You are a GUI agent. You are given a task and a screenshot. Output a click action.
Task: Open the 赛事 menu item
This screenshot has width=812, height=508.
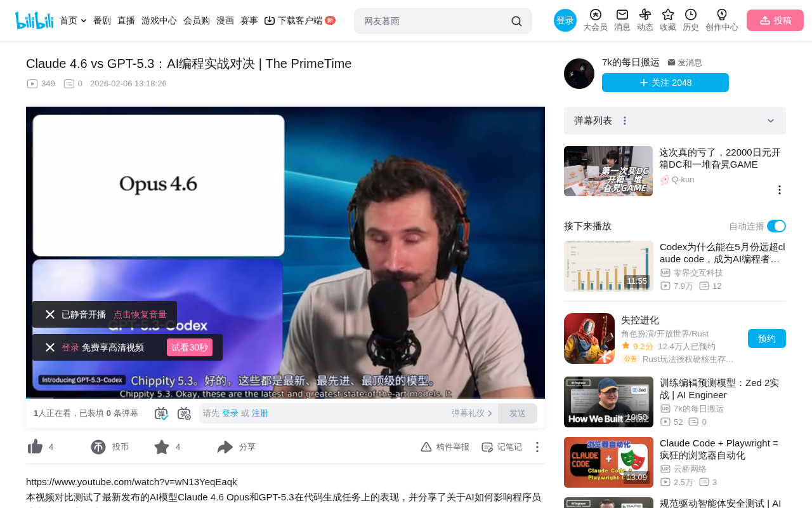(249, 20)
